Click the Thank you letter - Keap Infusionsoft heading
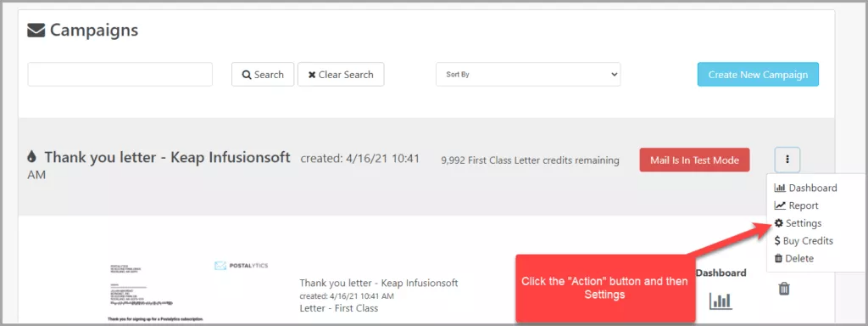The image size is (868, 326). click(168, 157)
